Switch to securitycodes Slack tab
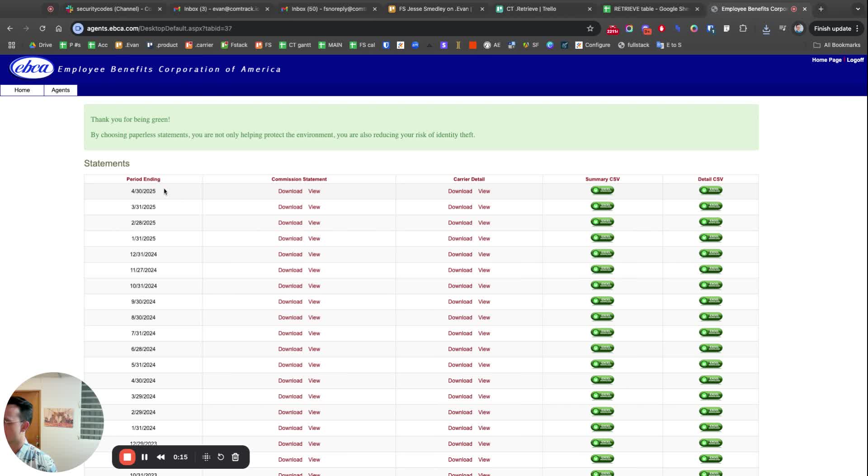This screenshot has height=476, width=868. point(113,9)
